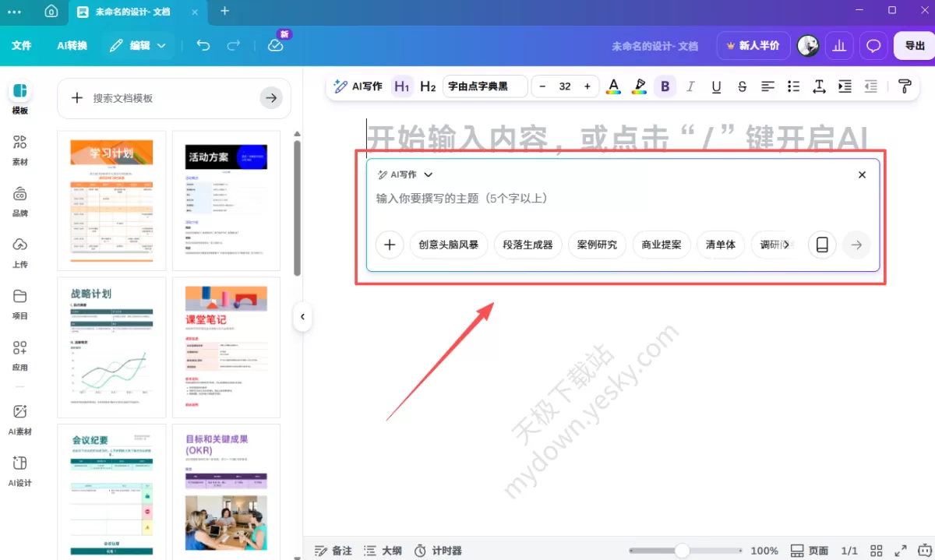This screenshot has height=560, width=935.
Task: Open 应用 sidebar panel
Action: pyautogui.click(x=20, y=356)
